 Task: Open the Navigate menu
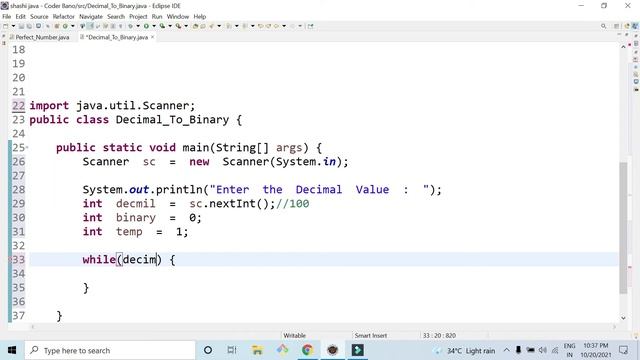pos(91,16)
